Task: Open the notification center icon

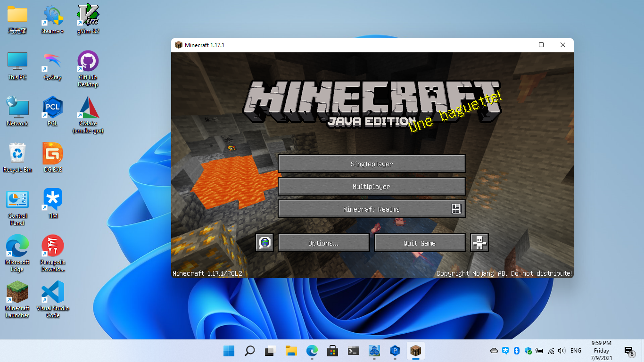Action: (x=628, y=351)
